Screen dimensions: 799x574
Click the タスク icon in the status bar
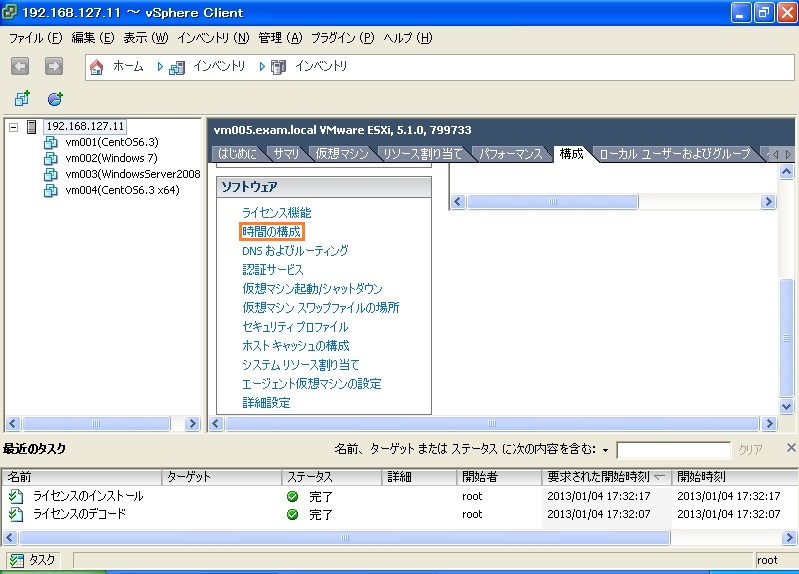[x=16, y=560]
